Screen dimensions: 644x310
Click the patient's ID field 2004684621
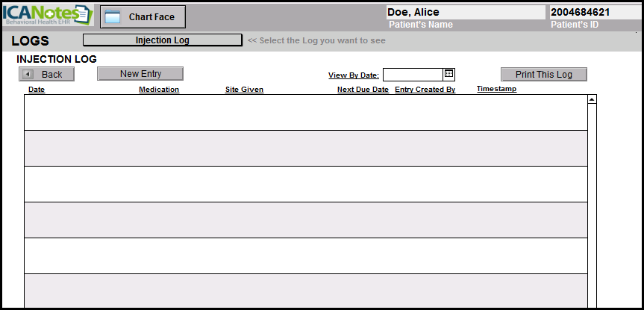click(593, 12)
